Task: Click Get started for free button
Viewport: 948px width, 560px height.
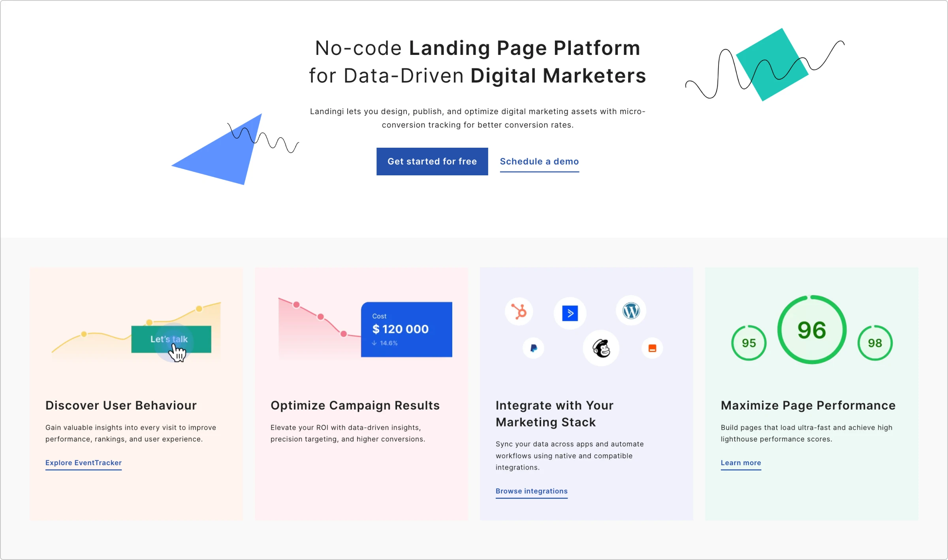Action: pos(431,161)
